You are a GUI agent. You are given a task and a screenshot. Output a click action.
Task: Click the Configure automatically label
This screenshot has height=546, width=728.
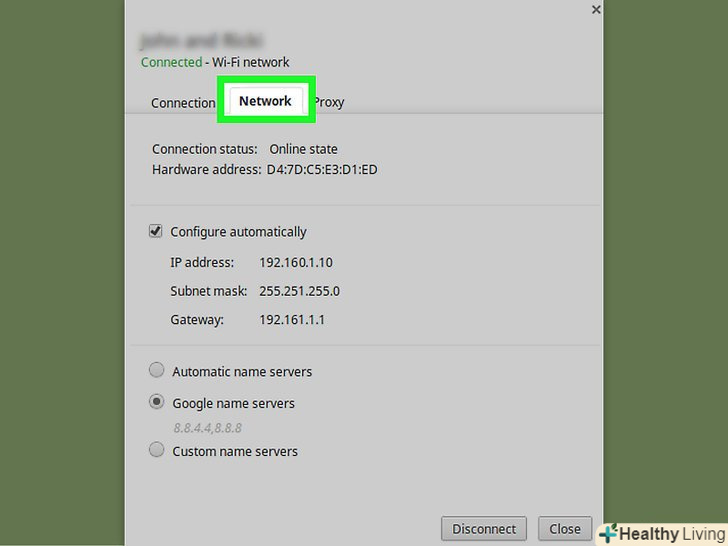pyautogui.click(x=238, y=232)
